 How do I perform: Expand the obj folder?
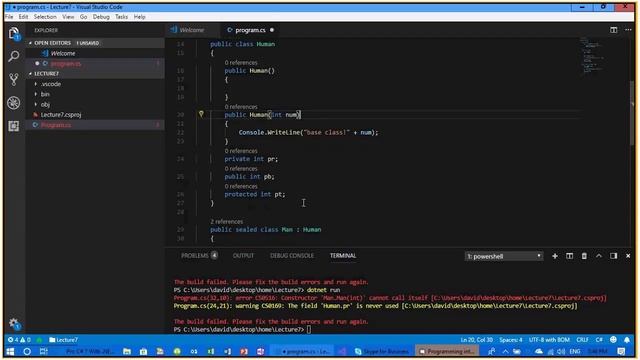(x=45, y=104)
